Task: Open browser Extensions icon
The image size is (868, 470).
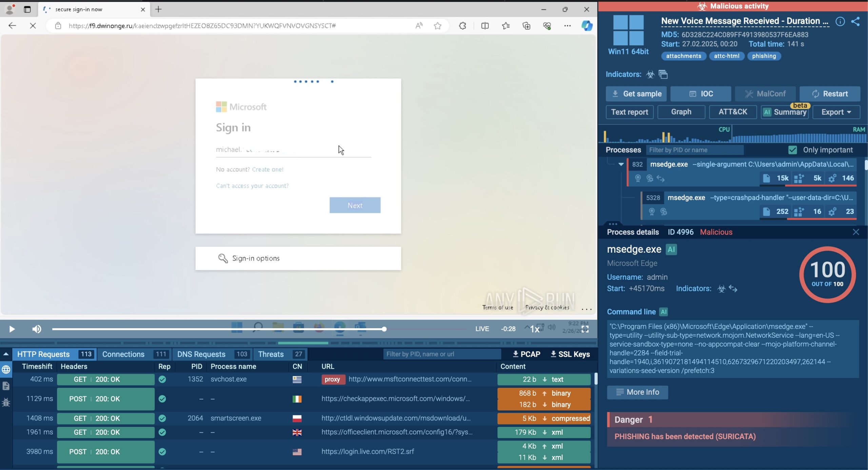Action: tap(463, 26)
